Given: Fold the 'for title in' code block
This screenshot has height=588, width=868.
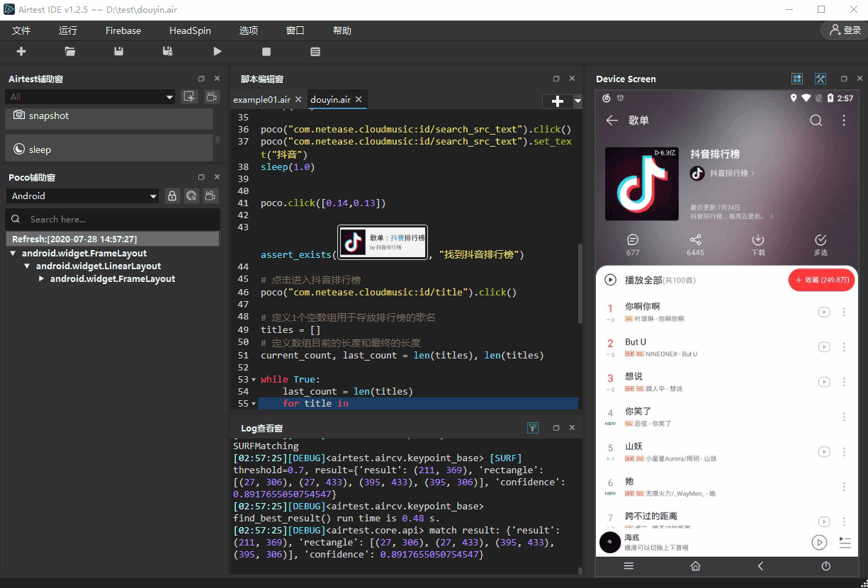Looking at the screenshot, I should tap(254, 404).
